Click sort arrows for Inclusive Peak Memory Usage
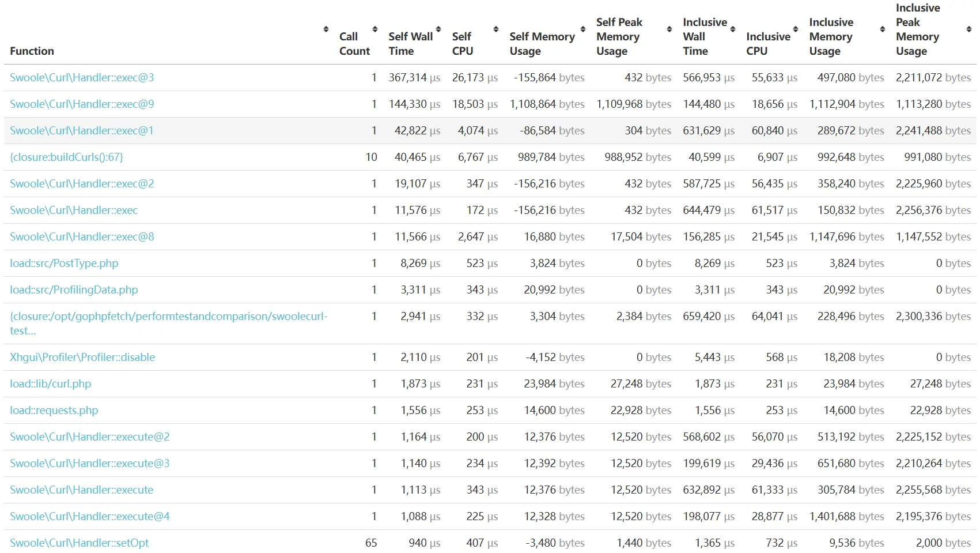 (x=968, y=29)
